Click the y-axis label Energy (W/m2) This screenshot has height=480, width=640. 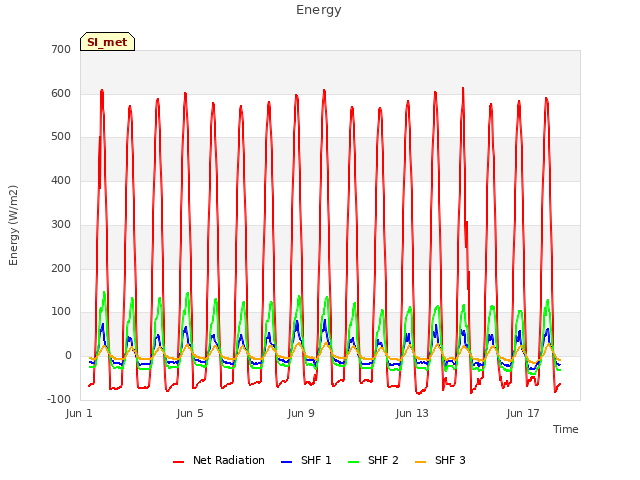pos(13,225)
